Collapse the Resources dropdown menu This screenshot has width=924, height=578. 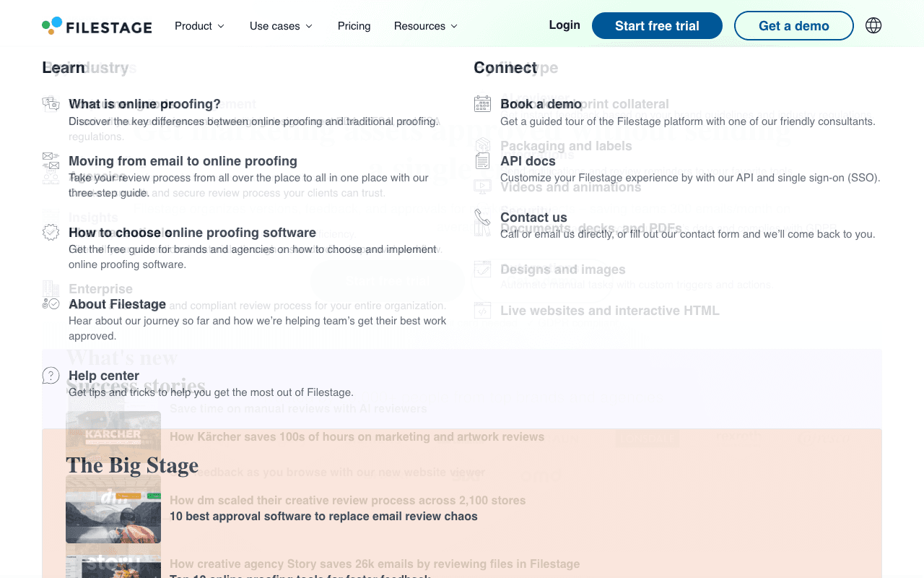pos(426,26)
